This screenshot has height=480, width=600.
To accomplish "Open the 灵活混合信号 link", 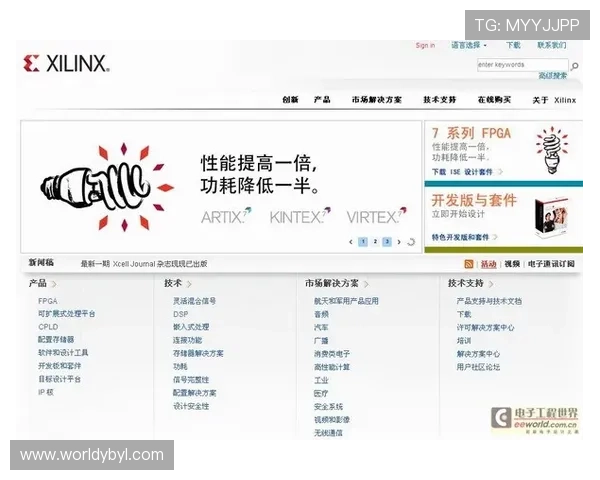I will click(x=194, y=301).
